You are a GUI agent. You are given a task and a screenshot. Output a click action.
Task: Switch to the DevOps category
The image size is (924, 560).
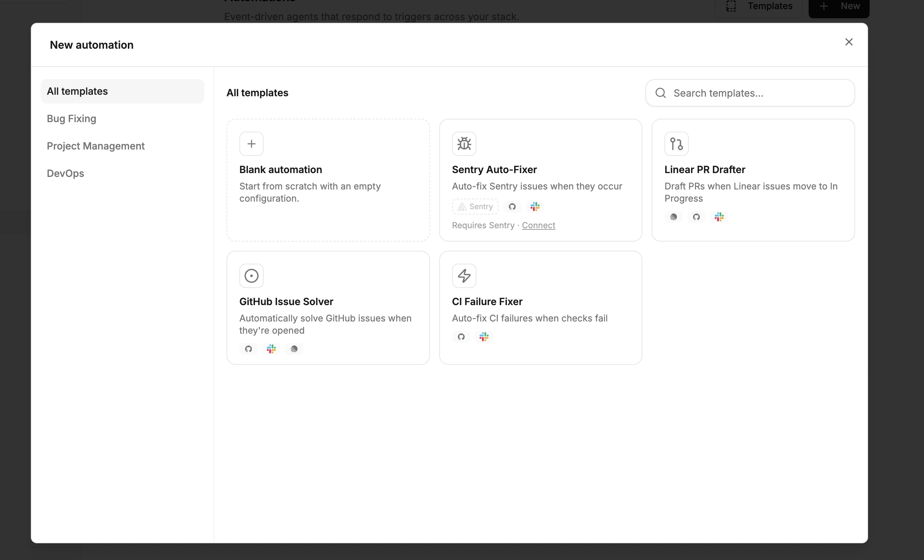point(65,173)
